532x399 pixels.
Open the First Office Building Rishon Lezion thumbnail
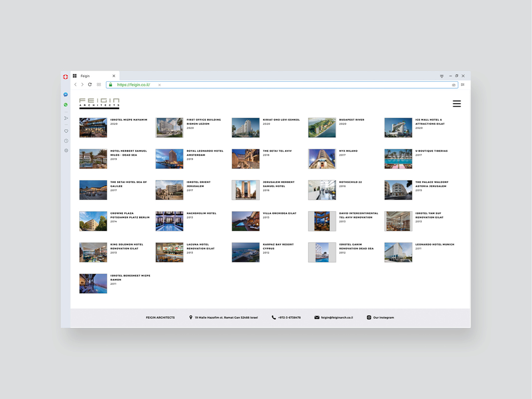[170, 128]
